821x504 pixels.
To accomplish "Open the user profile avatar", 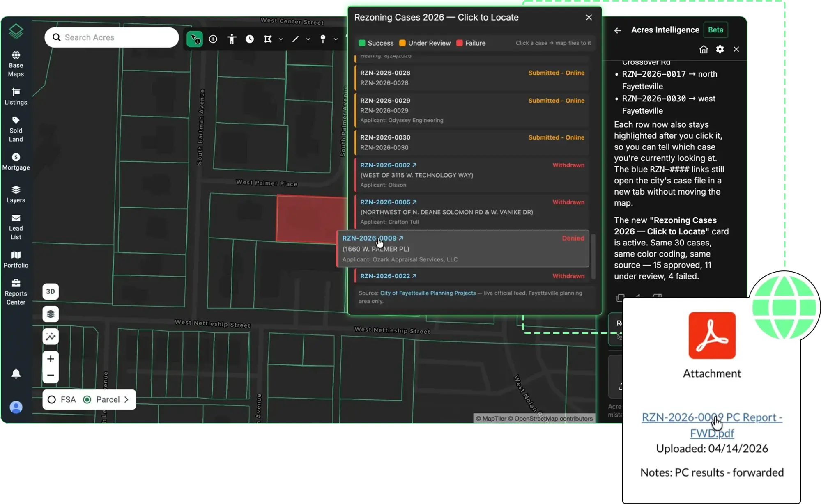I will tap(16, 407).
